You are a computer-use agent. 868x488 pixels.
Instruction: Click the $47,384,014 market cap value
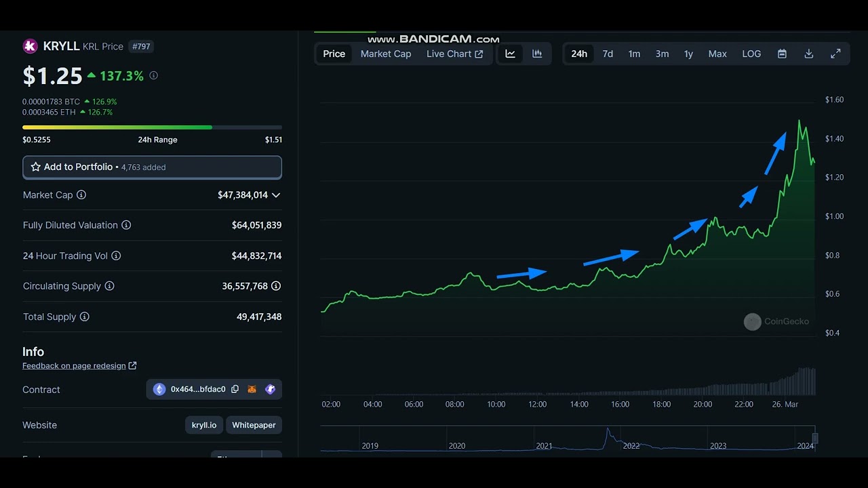pos(243,195)
